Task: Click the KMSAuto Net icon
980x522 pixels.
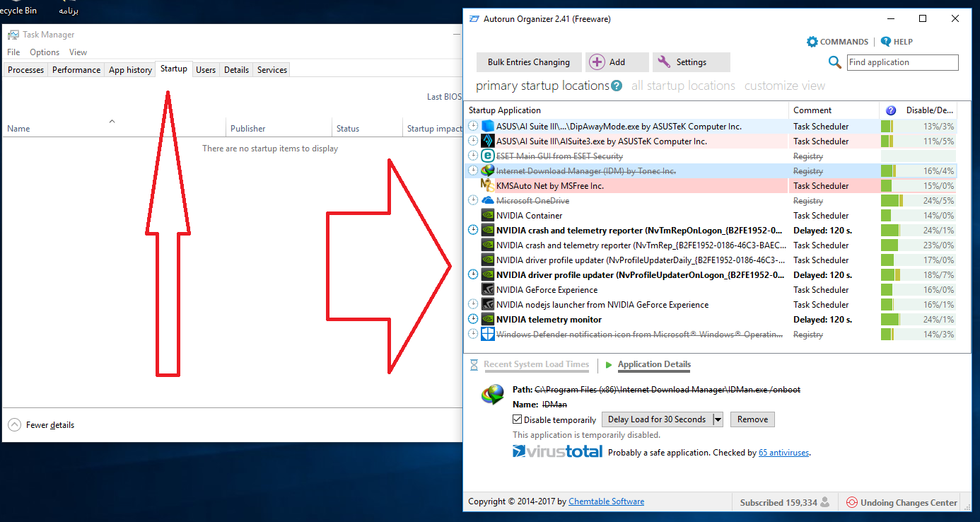Action: [x=487, y=186]
